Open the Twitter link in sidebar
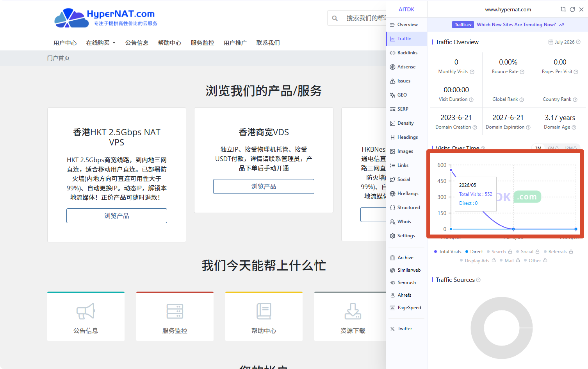 point(406,329)
